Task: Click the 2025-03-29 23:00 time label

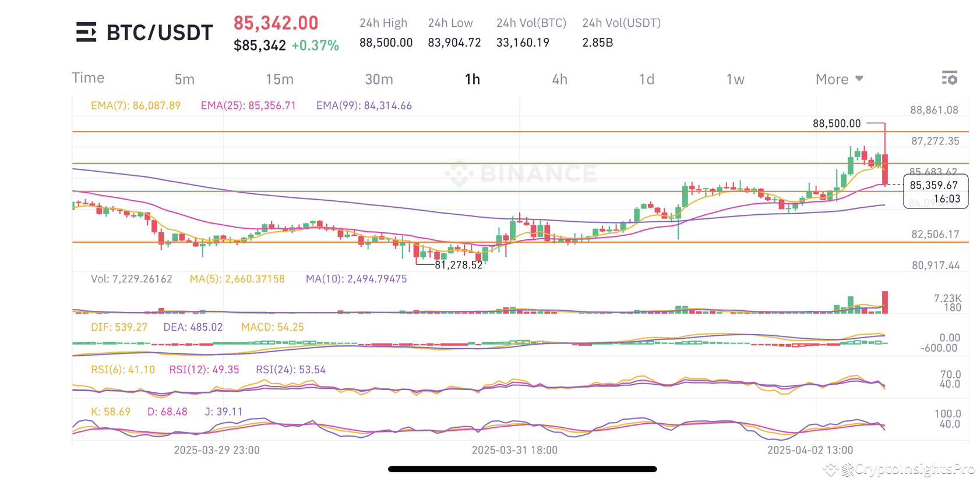Action: click(x=217, y=450)
